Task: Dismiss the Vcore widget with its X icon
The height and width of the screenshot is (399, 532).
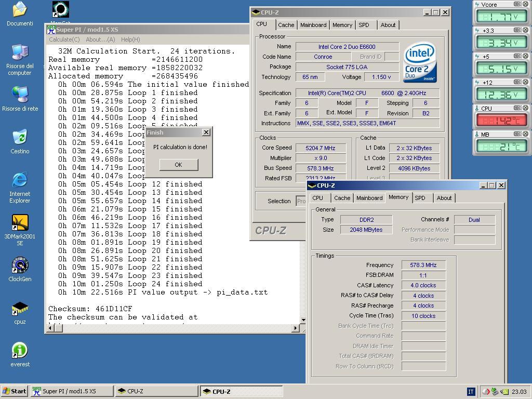Action: (x=525, y=4)
